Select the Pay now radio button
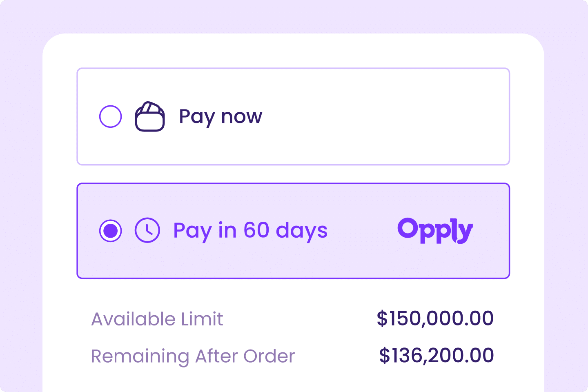The height and width of the screenshot is (392, 588). [111, 116]
